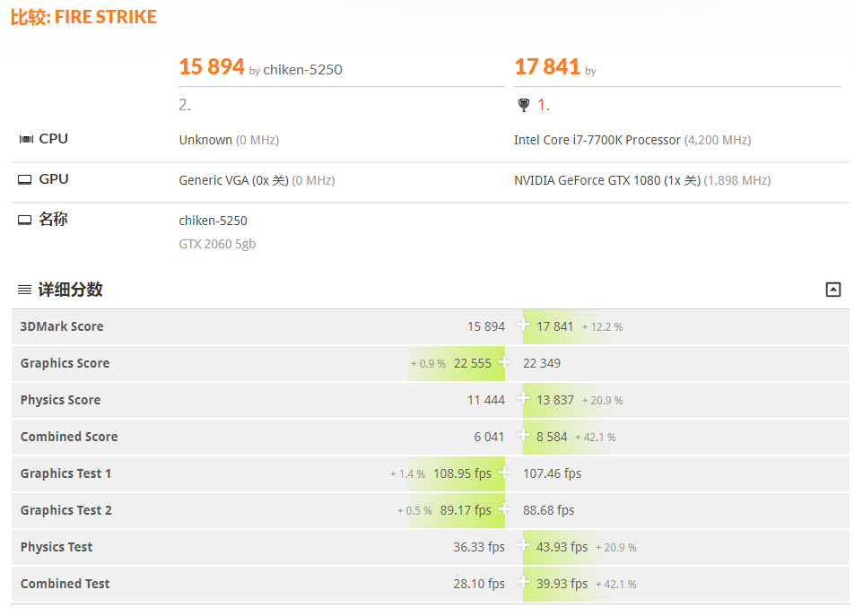Collapse the 详细分数 section with arrow box

(832, 290)
